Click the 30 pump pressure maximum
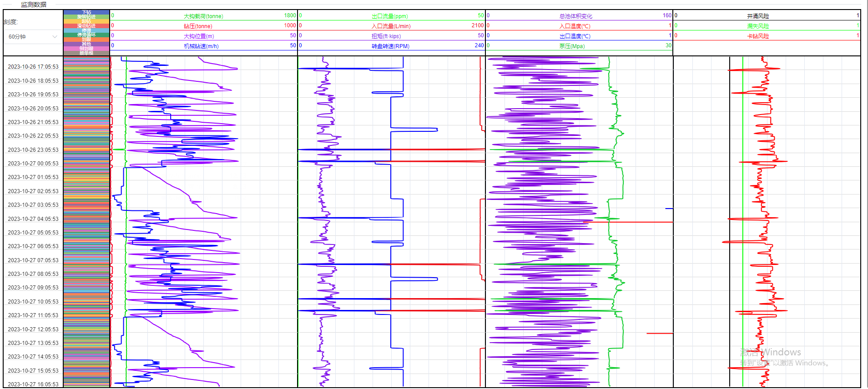This screenshot has width=868, height=389. [668, 45]
